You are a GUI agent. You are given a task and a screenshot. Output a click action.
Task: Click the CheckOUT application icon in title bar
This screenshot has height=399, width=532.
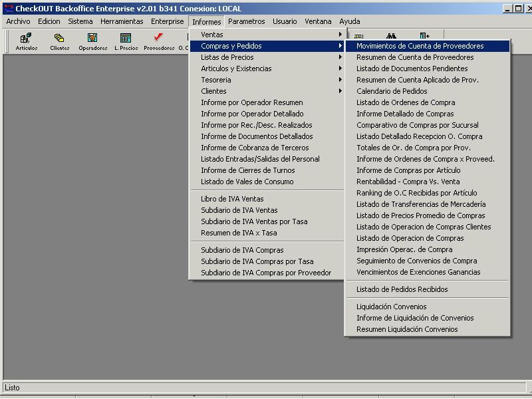9,9
